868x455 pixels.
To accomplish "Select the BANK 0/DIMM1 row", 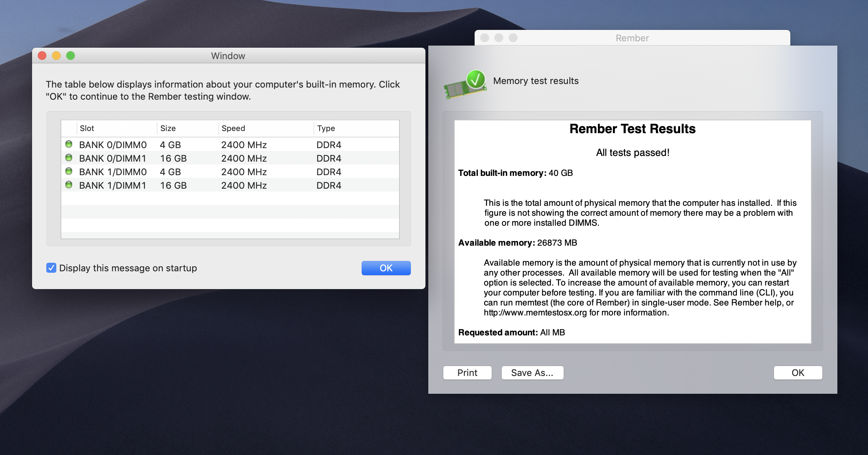I will click(x=230, y=158).
